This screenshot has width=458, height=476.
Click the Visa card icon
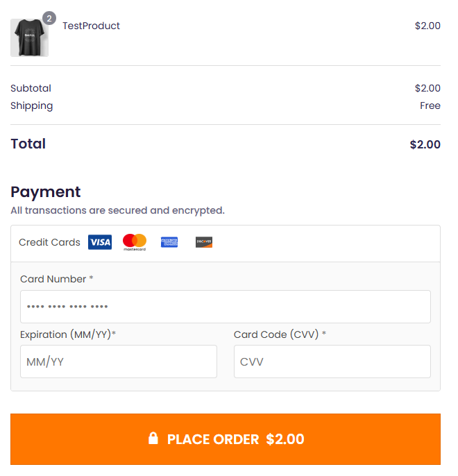(100, 242)
